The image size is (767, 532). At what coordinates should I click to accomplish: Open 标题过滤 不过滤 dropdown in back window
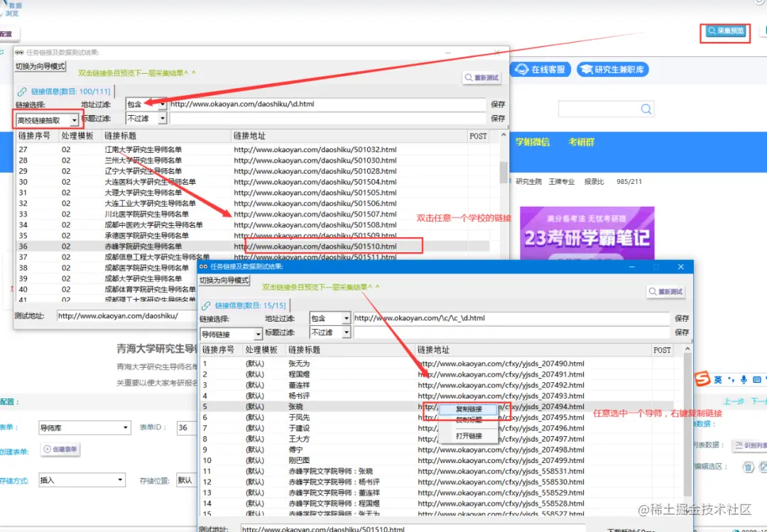(146, 118)
